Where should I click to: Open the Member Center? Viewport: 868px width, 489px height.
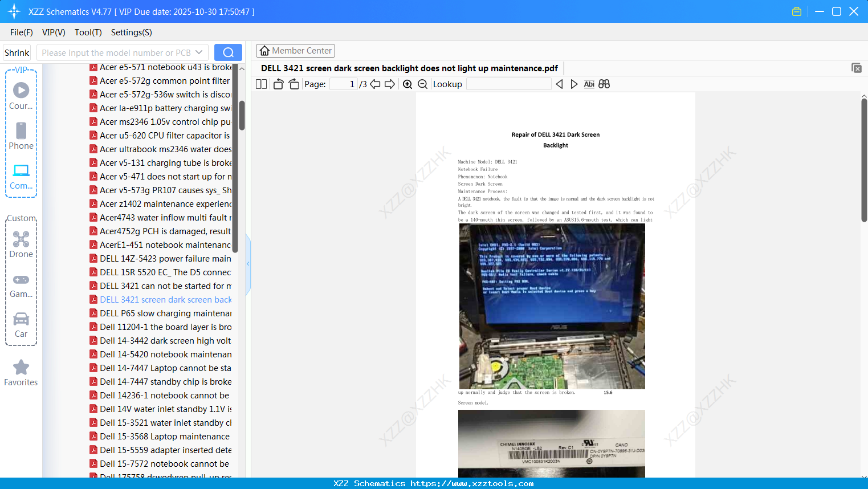coord(295,51)
